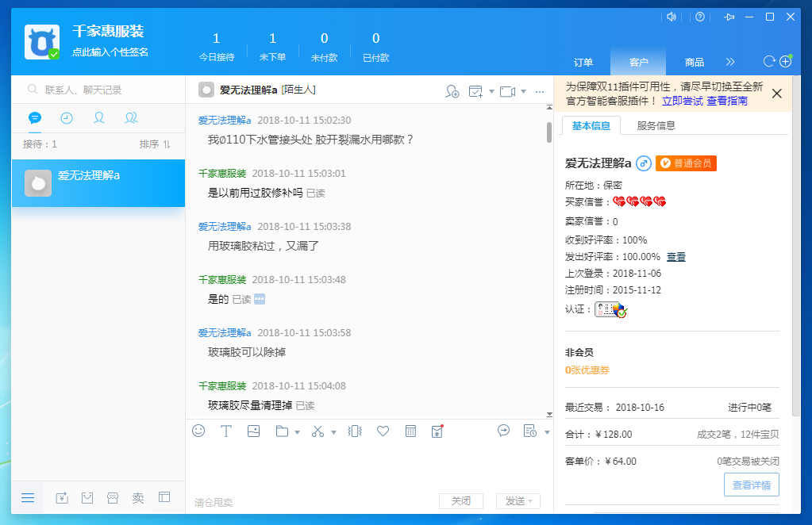Click the 查看详情 button
This screenshot has height=525, width=812.
coord(752,485)
